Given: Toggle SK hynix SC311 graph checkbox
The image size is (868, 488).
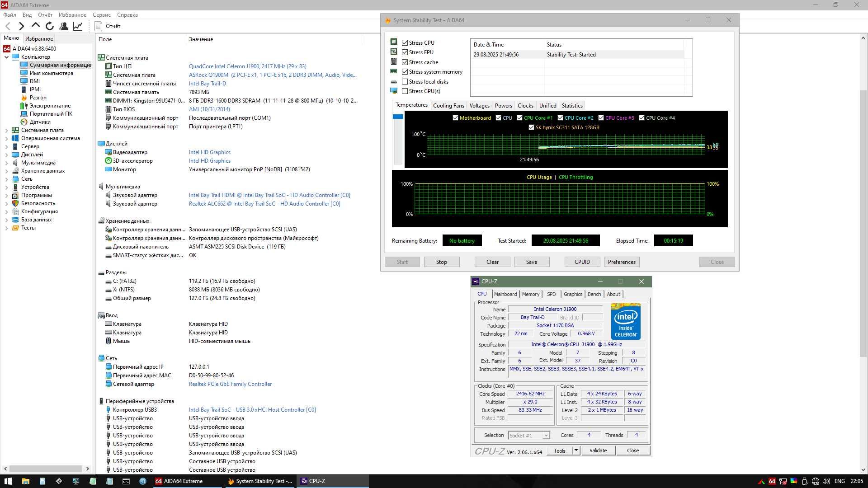Looking at the screenshot, I should [531, 127].
